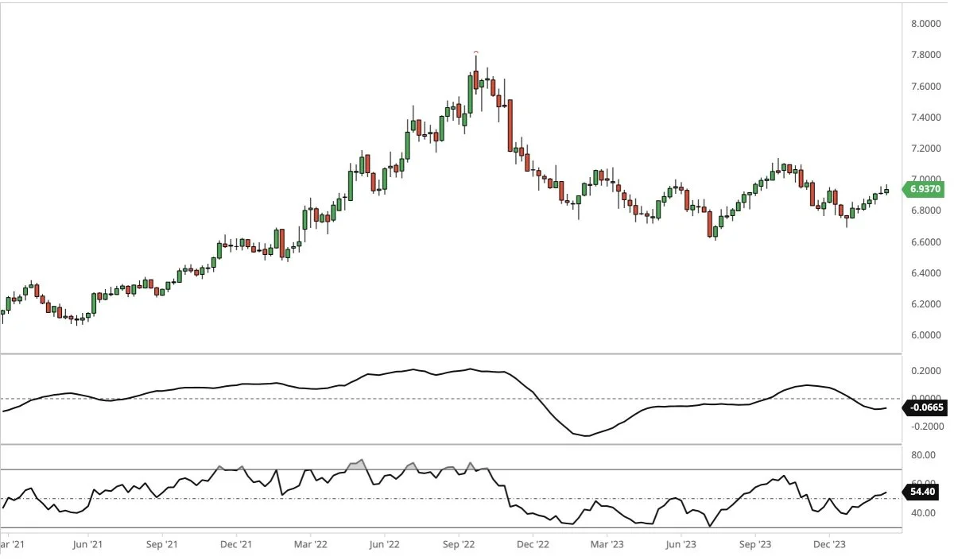Click the 7.4000 price axis label

coord(926,118)
